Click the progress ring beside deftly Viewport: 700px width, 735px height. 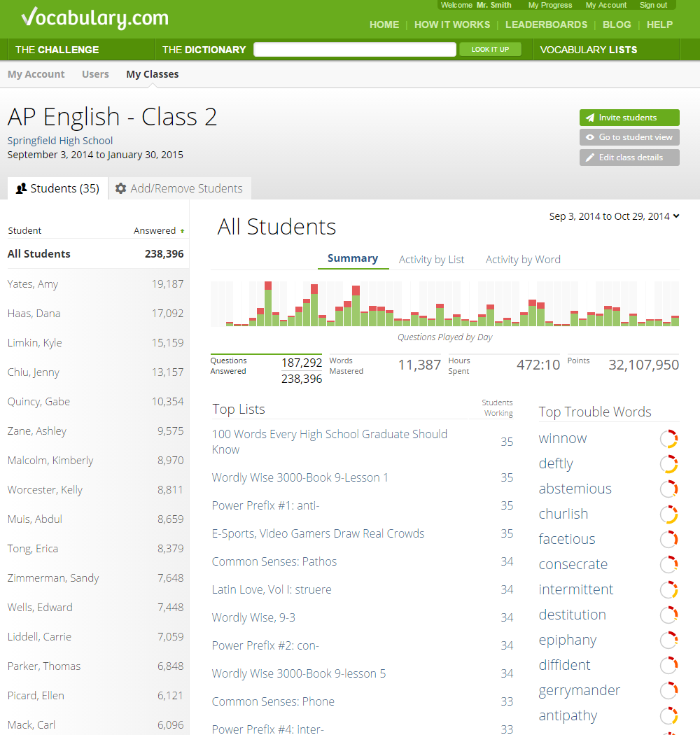pyautogui.click(x=669, y=464)
